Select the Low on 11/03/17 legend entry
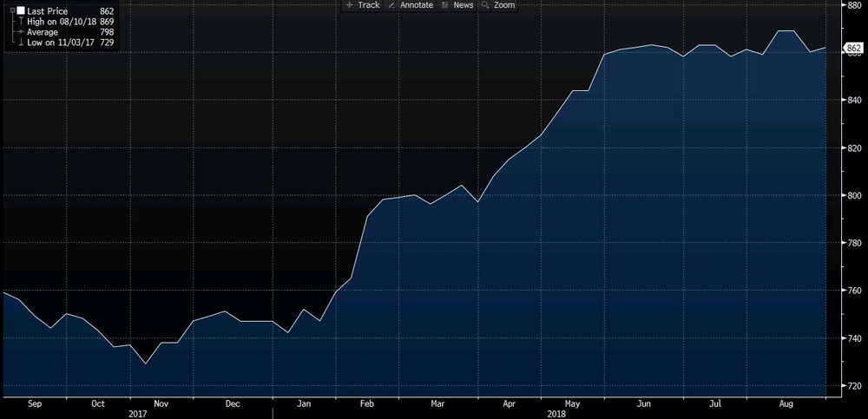 (x=61, y=43)
